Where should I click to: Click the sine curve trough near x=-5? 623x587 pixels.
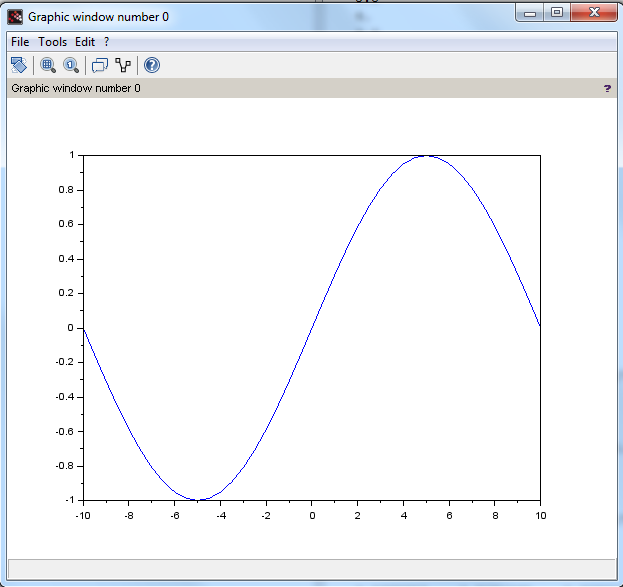coord(198,500)
